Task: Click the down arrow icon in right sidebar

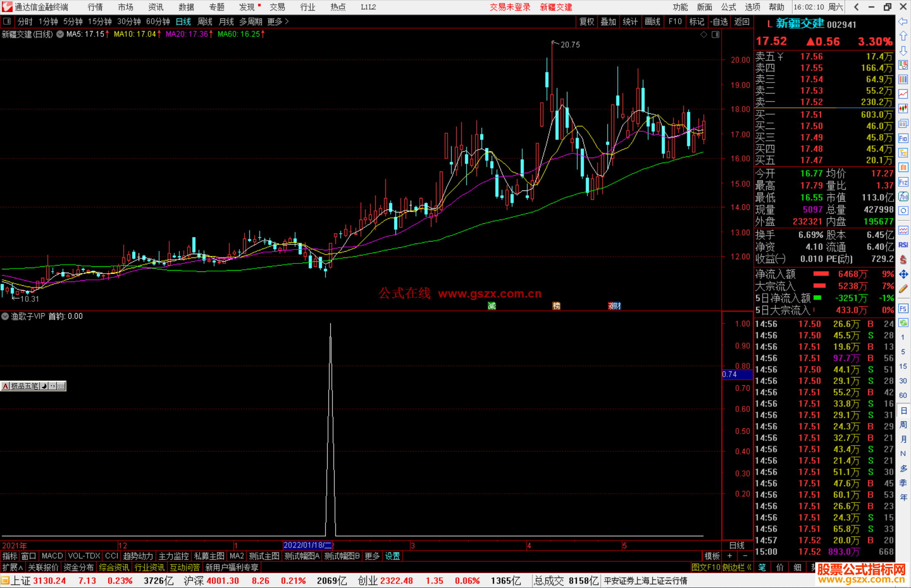Action: click(x=903, y=51)
